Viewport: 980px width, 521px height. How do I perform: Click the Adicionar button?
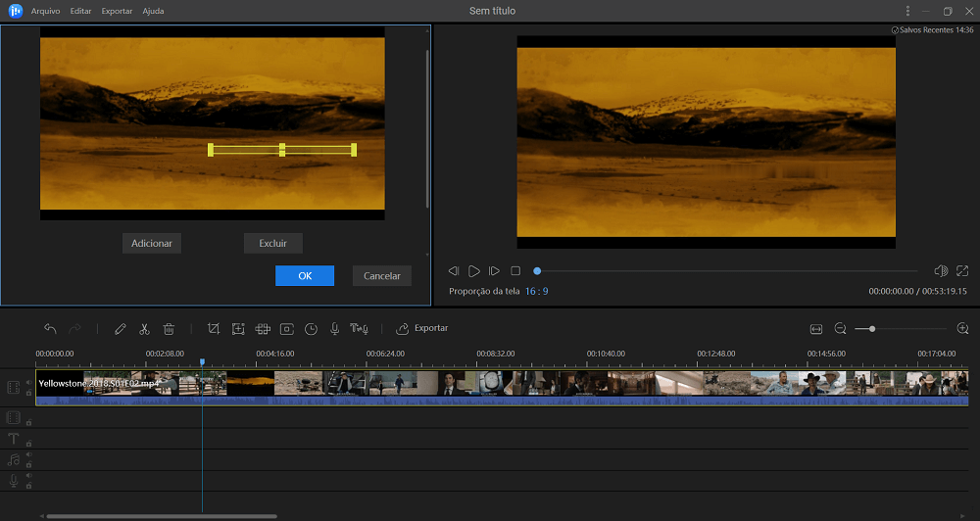[x=152, y=243]
